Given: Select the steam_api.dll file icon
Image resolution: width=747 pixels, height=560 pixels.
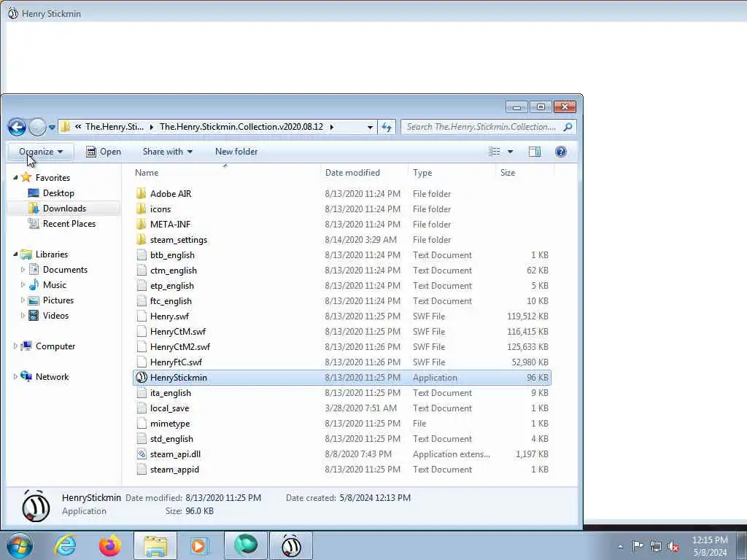Looking at the screenshot, I should click(x=141, y=454).
